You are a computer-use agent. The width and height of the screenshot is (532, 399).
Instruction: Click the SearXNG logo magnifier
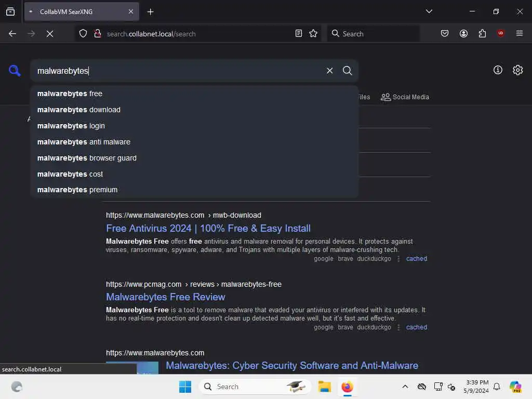point(15,71)
